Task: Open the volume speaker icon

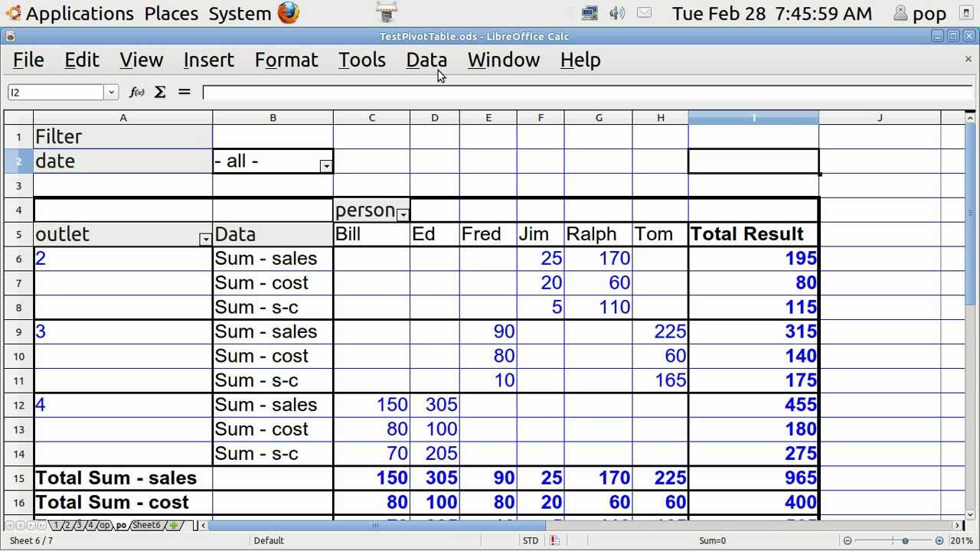Action: 617,13
